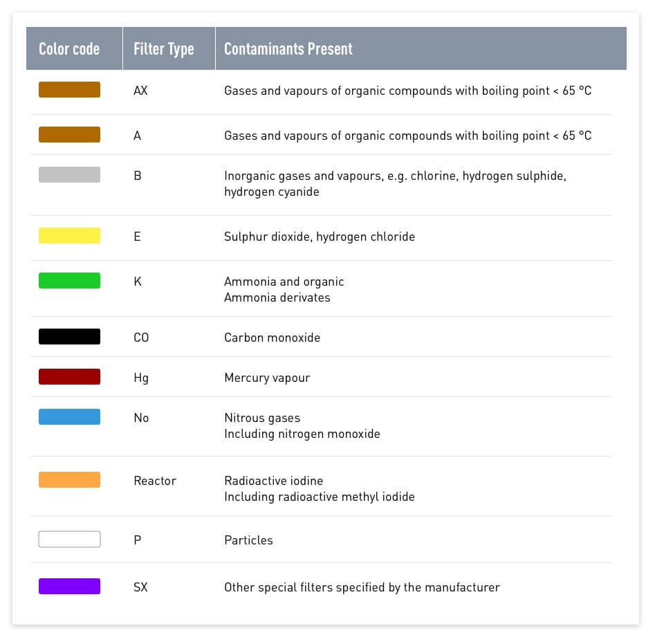Click the "SX" filter type label
Screen dimensions: 655x644
pyautogui.click(x=140, y=587)
